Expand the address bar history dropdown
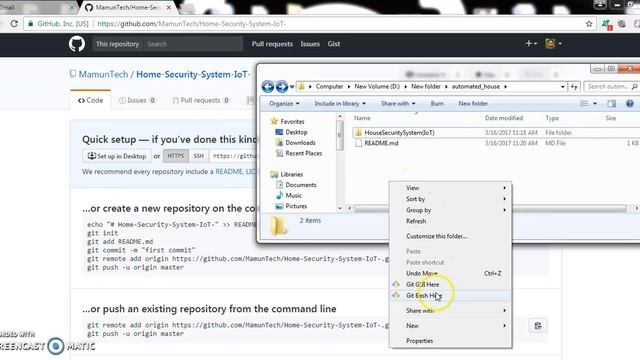 pyautogui.click(x=562, y=87)
